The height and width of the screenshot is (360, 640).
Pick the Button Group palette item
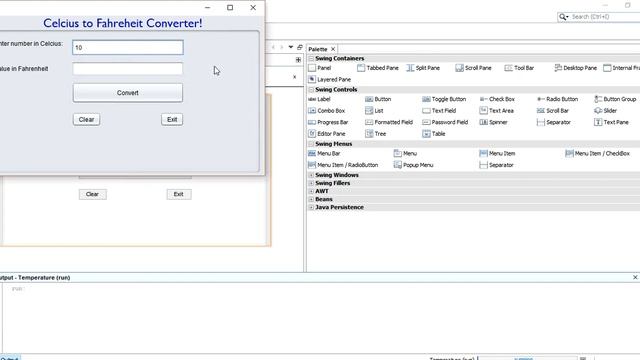(616, 99)
